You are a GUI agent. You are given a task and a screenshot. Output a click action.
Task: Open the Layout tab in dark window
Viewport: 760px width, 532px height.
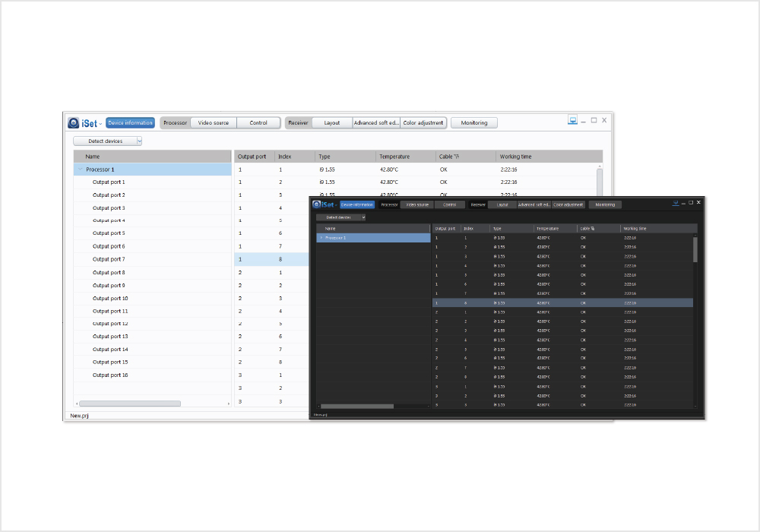[x=502, y=204]
